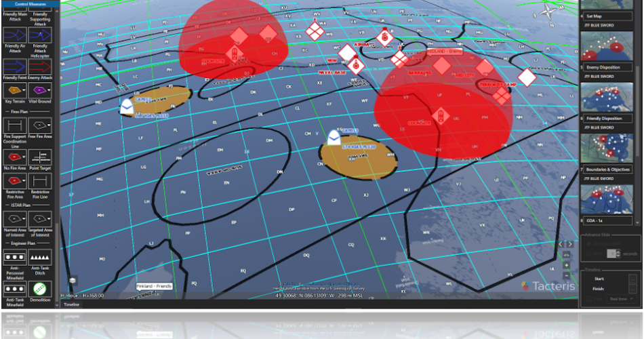Edit the Sat Map slide title field

(608, 16)
